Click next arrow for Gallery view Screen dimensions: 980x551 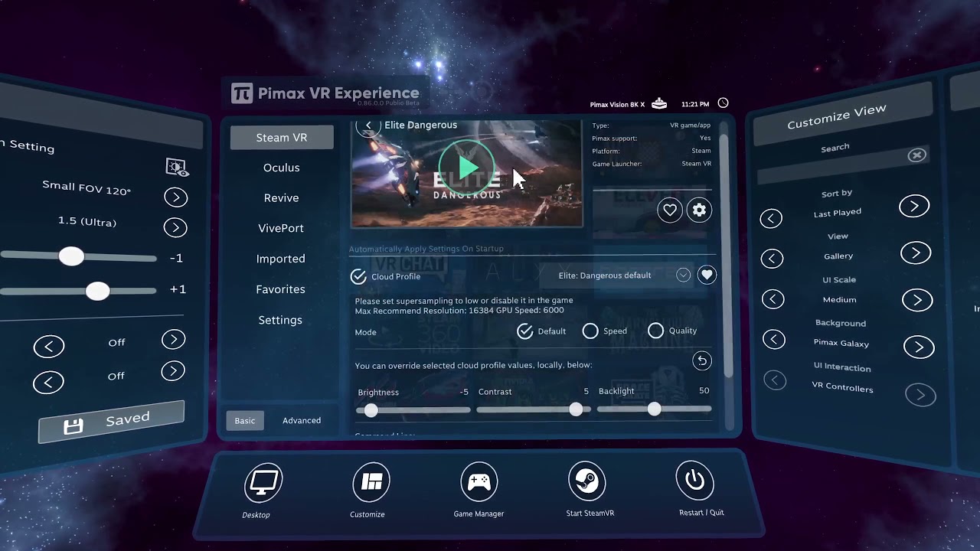coord(916,253)
